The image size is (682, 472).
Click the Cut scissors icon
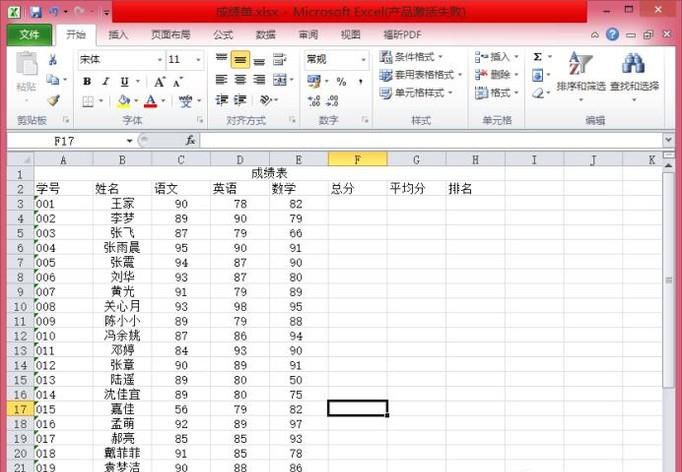click(x=53, y=60)
